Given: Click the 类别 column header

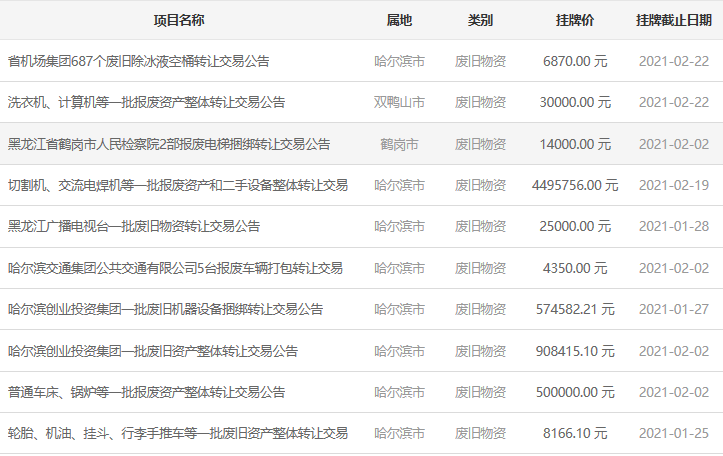Looking at the screenshot, I should (480, 20).
